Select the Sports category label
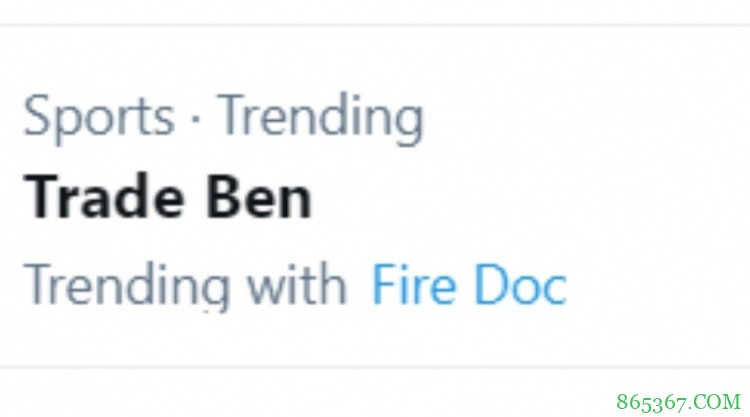 pyautogui.click(x=98, y=117)
